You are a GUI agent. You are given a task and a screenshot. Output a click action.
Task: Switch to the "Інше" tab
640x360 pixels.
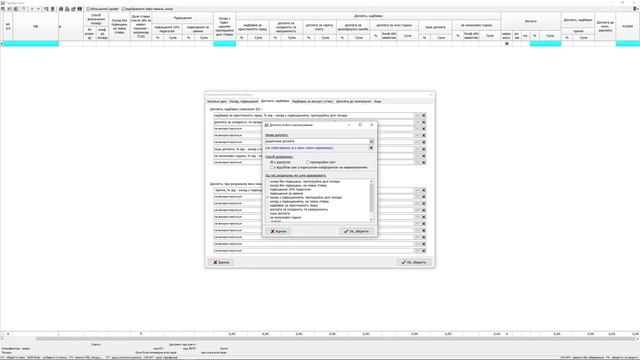coord(378,101)
